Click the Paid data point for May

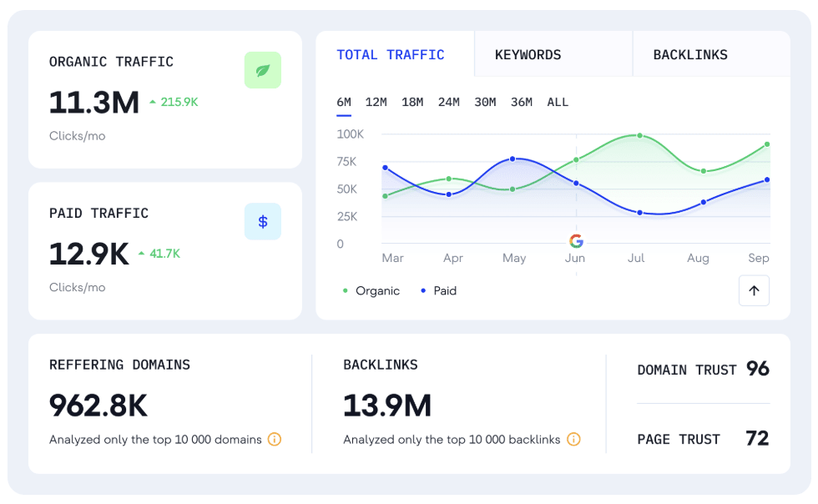pos(513,159)
